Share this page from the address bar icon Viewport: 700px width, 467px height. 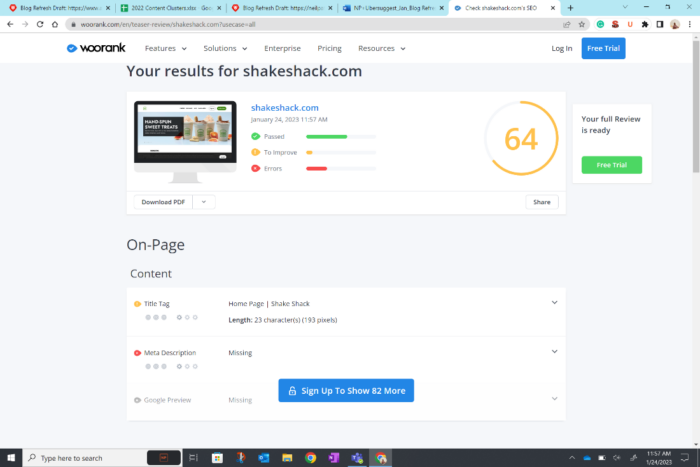coord(567,25)
